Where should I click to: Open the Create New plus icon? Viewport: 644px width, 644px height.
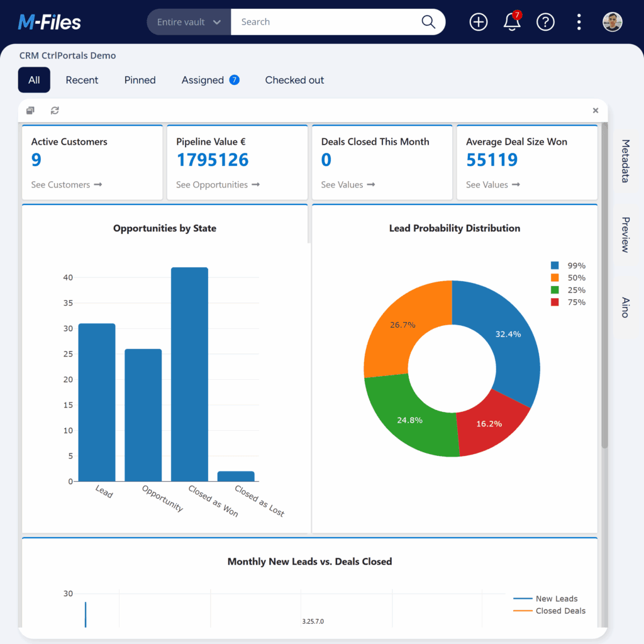coord(478,22)
